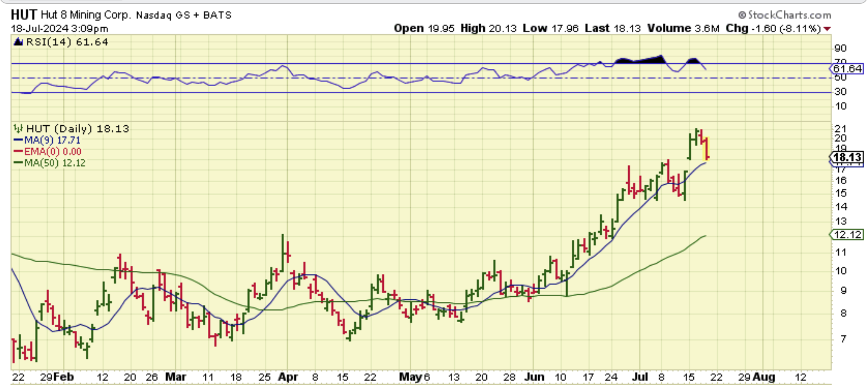Click the 16 label on the price axis
Viewport: 868px width, 385px height.
[x=840, y=180]
